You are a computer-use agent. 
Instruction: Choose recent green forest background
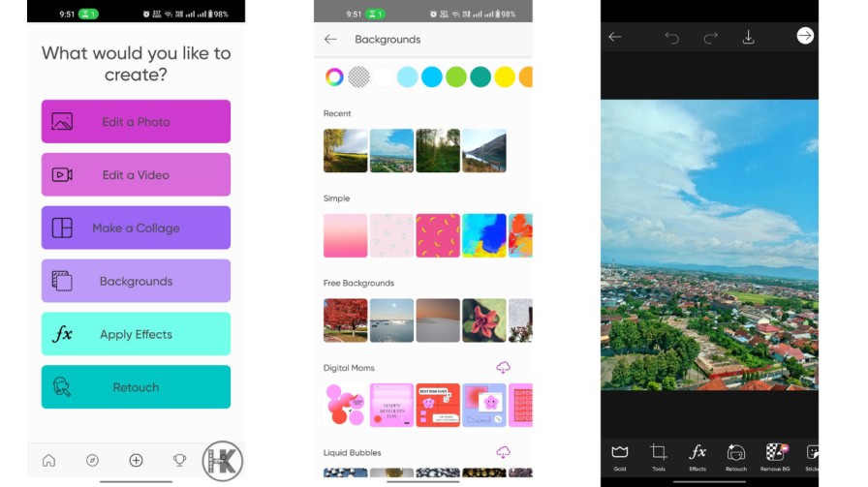coord(438,150)
